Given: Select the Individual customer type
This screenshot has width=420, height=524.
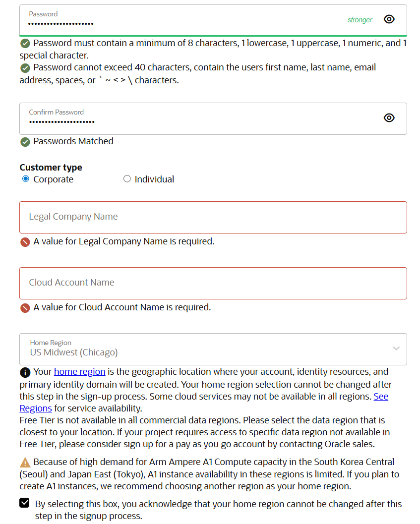Looking at the screenshot, I should pos(127,179).
